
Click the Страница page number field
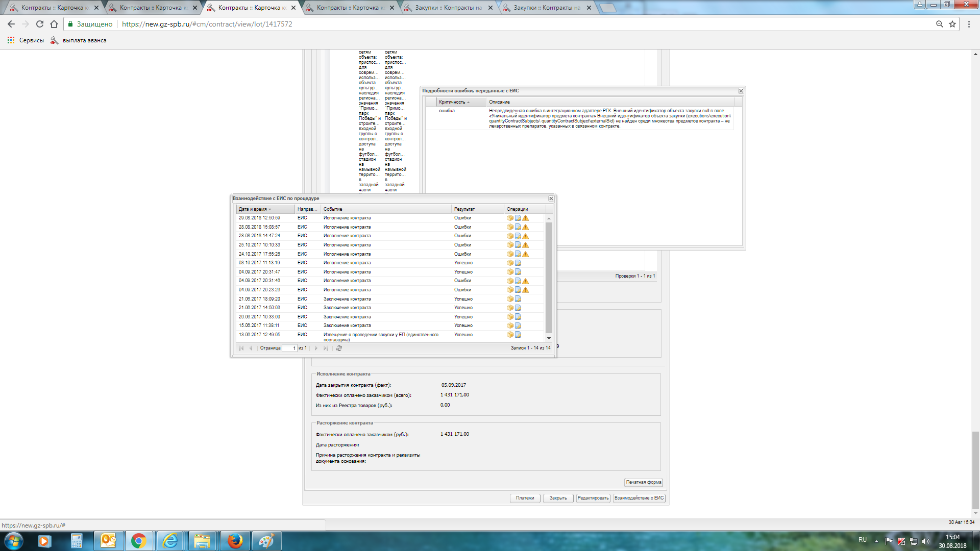289,348
